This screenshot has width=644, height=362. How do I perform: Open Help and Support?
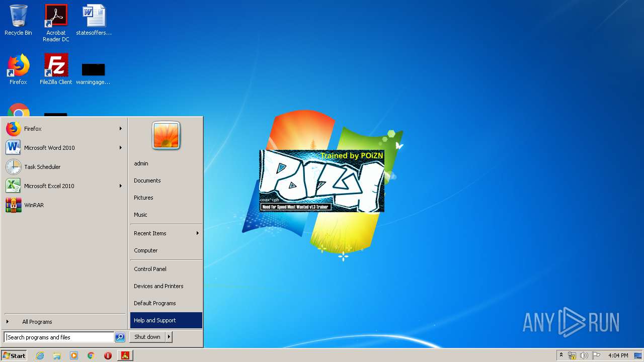(x=166, y=320)
